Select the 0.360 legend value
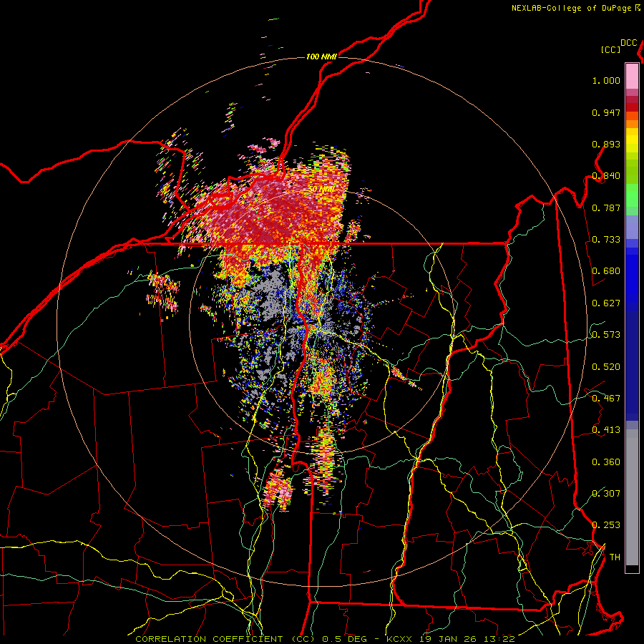This screenshot has width=644, height=644. (606, 462)
